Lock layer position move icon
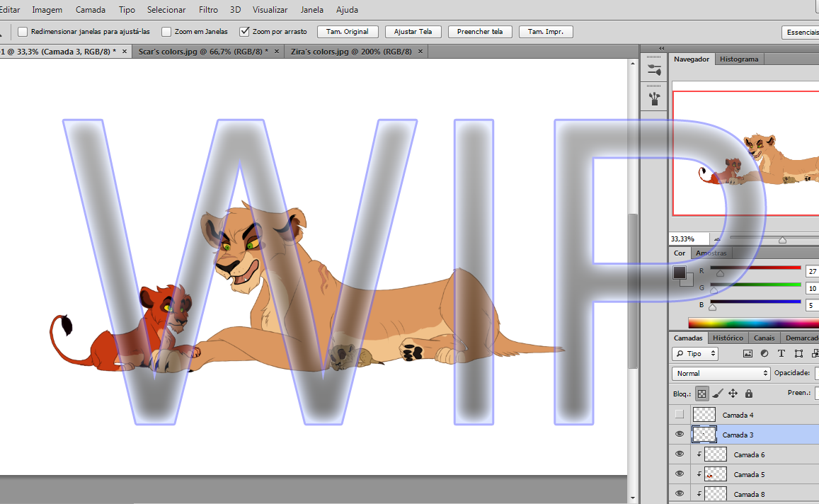 pyautogui.click(x=733, y=394)
